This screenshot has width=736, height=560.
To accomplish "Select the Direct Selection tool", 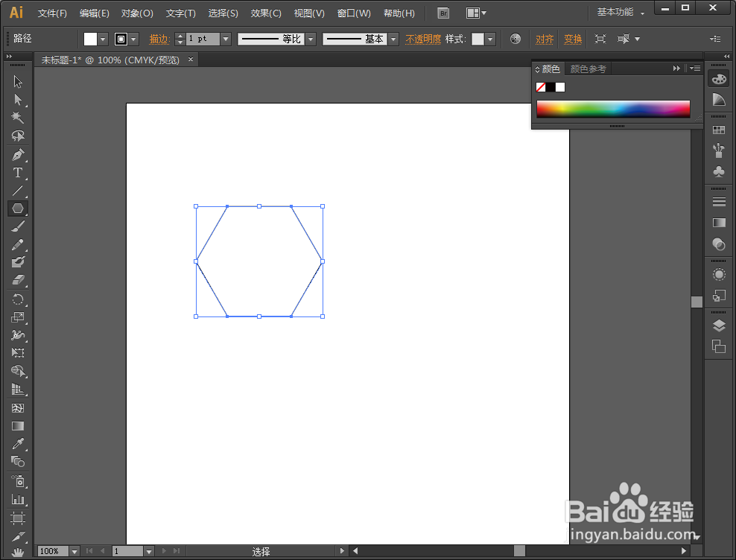I will coord(18,100).
